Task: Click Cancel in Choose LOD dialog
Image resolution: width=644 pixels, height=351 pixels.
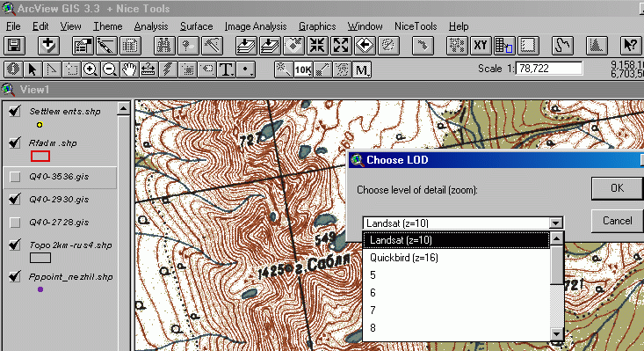Action: pyautogui.click(x=617, y=221)
